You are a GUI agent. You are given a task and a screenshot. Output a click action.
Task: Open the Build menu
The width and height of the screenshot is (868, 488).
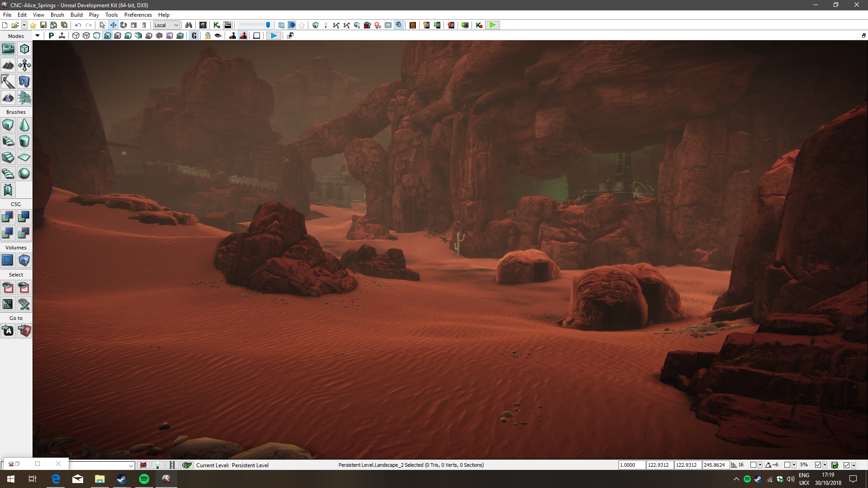pos(76,15)
